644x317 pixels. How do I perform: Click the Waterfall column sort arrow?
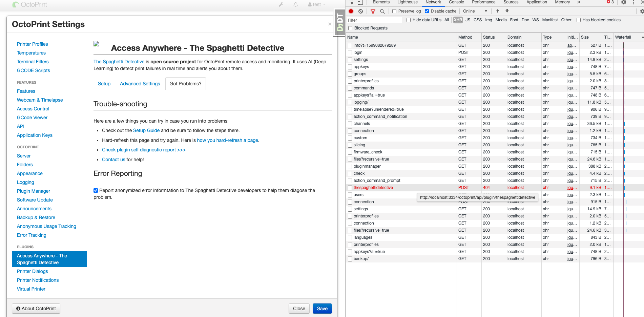(642, 37)
